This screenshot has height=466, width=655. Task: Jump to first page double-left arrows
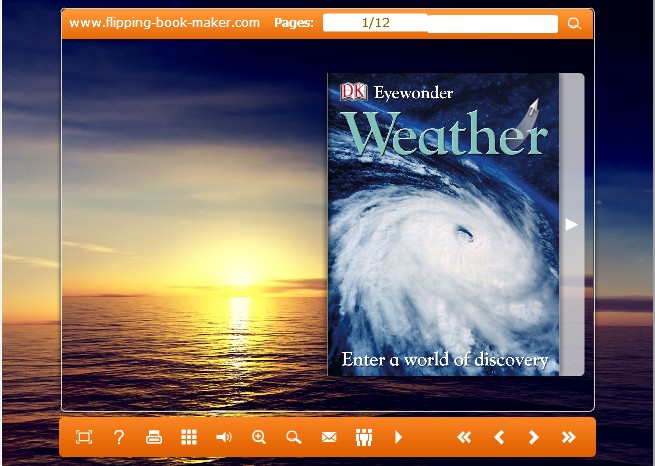464,437
